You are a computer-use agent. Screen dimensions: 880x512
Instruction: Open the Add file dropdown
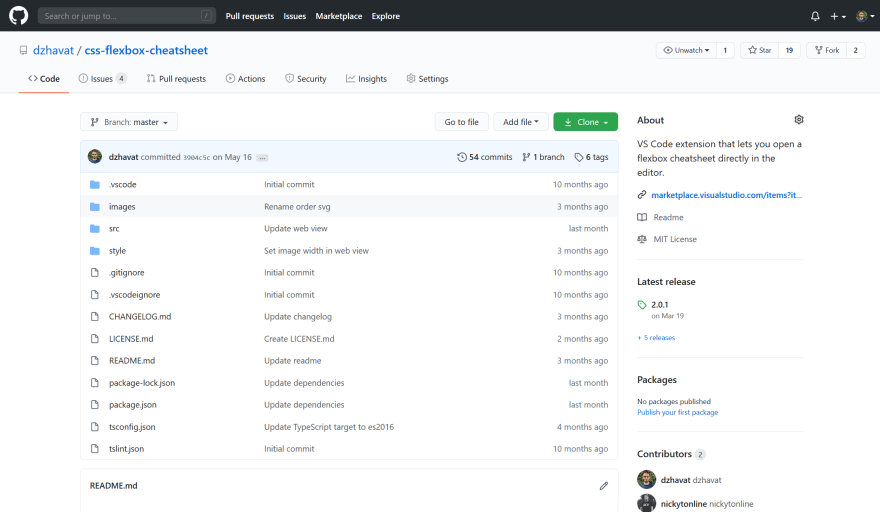[521, 122]
